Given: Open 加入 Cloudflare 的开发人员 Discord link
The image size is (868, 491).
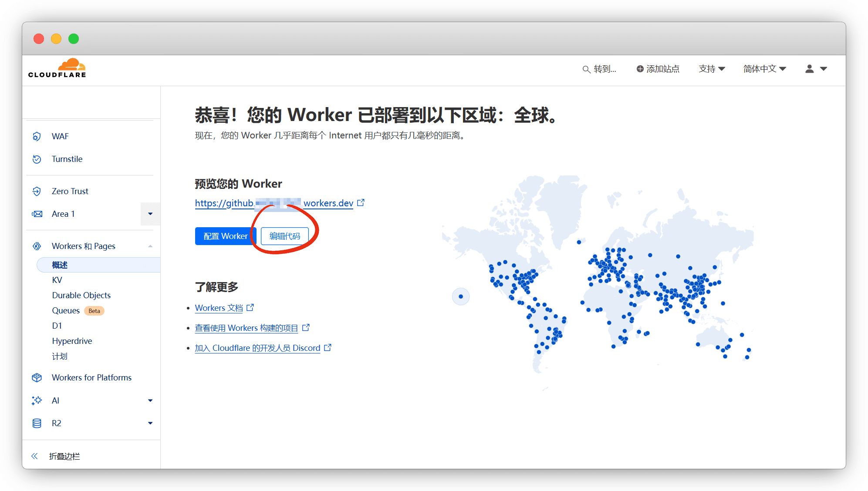Looking at the screenshot, I should click(257, 348).
